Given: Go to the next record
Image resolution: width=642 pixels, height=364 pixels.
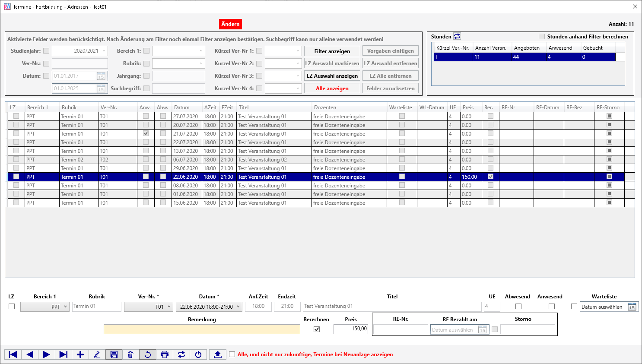Looking at the screenshot, I should (46, 355).
